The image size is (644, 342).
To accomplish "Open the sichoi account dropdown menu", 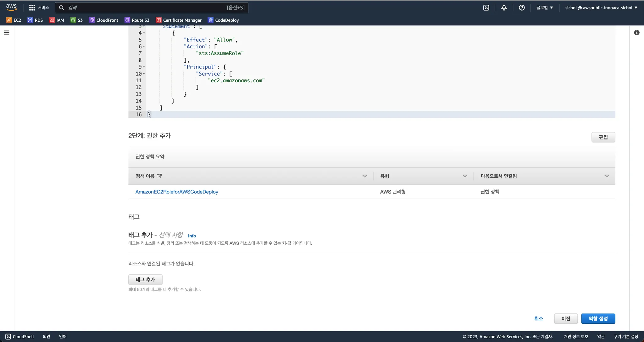I will tap(601, 8).
